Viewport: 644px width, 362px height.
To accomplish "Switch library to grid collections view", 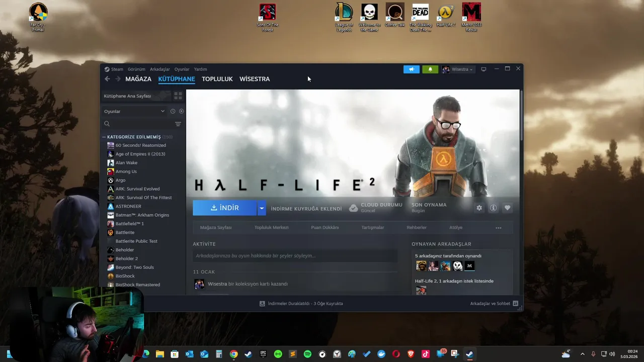I will tap(178, 96).
